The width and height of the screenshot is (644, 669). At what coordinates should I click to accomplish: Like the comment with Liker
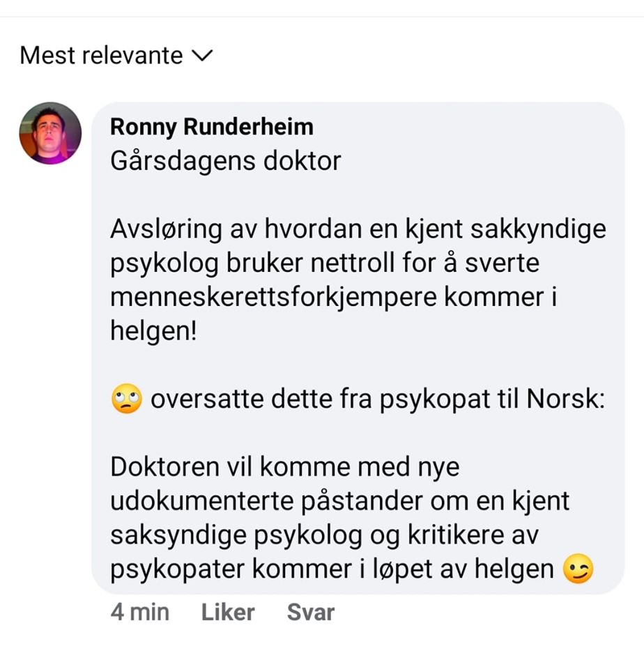228,613
